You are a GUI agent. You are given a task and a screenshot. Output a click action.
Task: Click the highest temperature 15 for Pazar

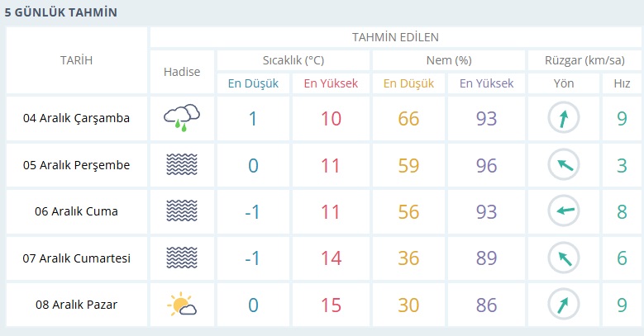(x=331, y=305)
